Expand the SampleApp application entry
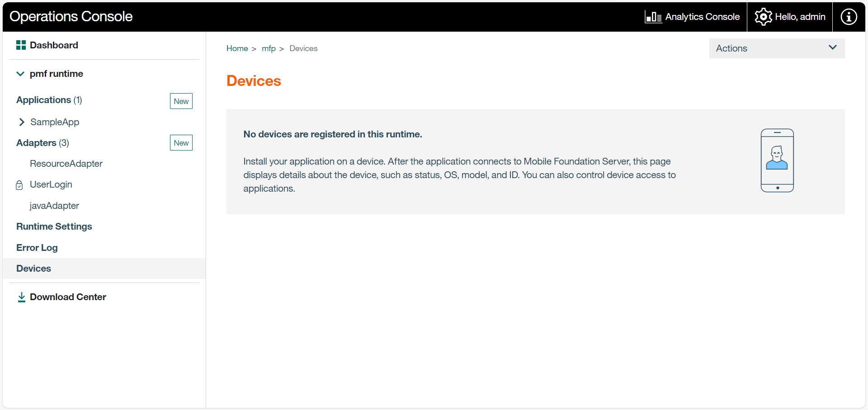Image resolution: width=868 pixels, height=410 pixels. (22, 122)
